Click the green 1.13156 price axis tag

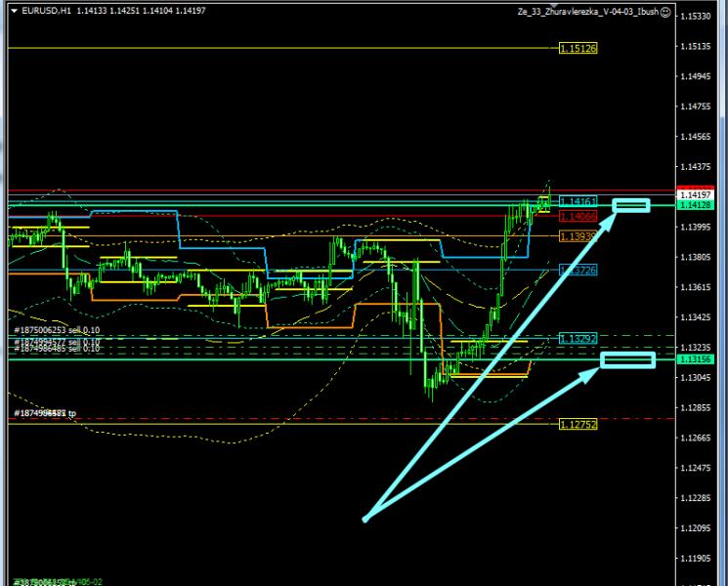click(x=696, y=359)
